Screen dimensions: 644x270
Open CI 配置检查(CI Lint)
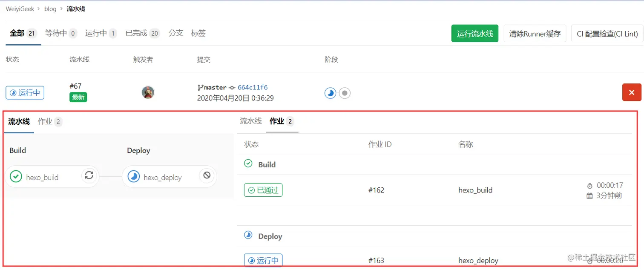607,34
